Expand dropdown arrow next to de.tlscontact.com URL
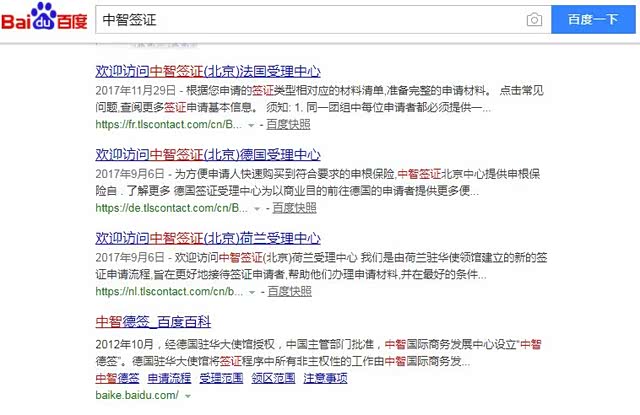The width and height of the screenshot is (640, 415). (x=257, y=209)
